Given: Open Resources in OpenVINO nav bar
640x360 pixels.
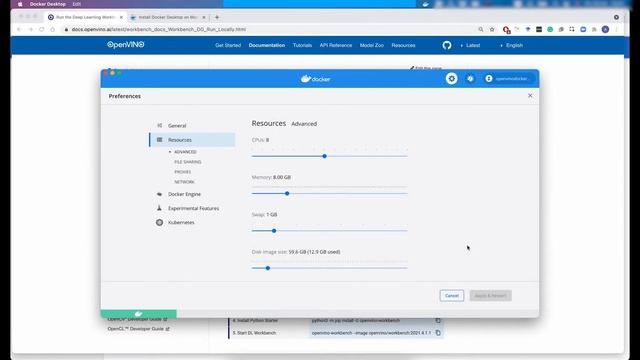Looking at the screenshot, I should 403,45.
